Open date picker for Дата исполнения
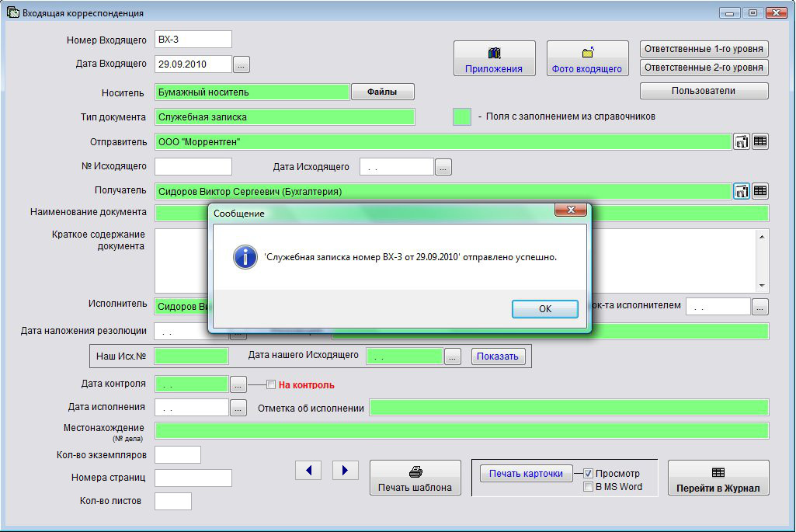The width and height of the screenshot is (796, 532). [x=238, y=408]
